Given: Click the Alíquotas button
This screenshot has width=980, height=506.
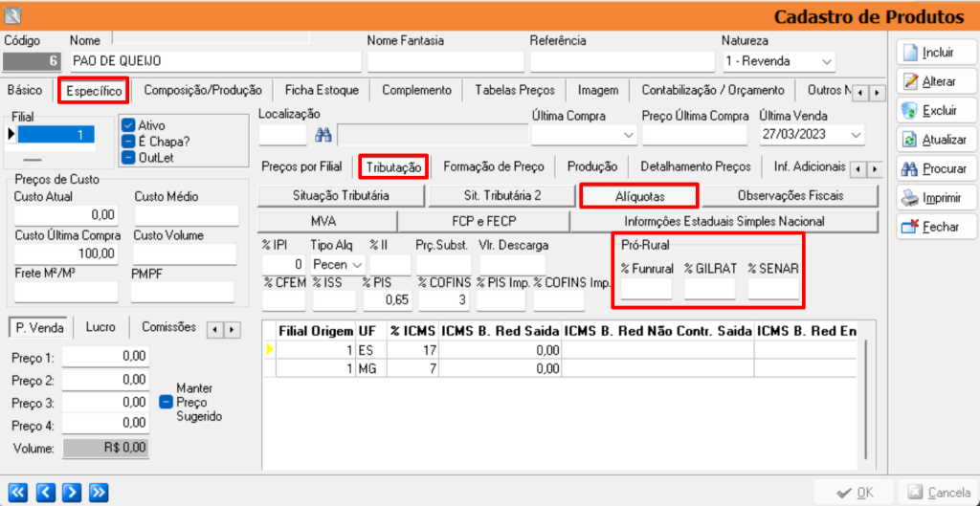Looking at the screenshot, I should [x=639, y=196].
